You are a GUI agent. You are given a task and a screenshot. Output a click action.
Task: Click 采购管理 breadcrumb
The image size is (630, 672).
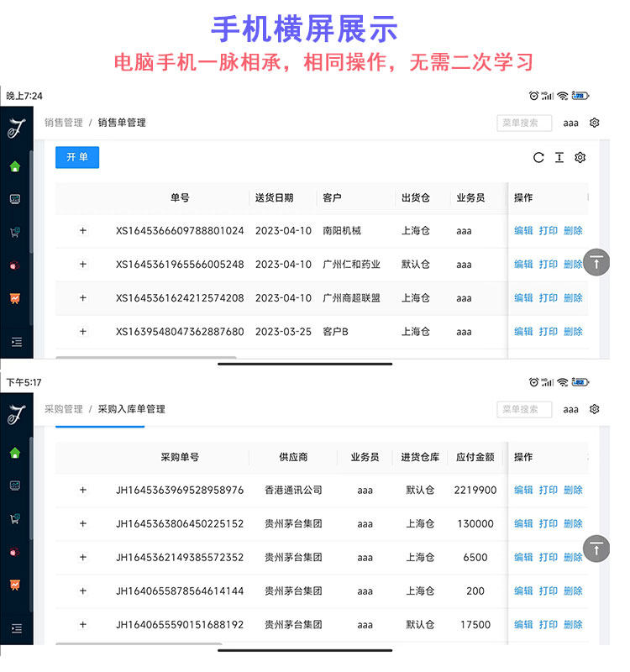[x=64, y=409]
